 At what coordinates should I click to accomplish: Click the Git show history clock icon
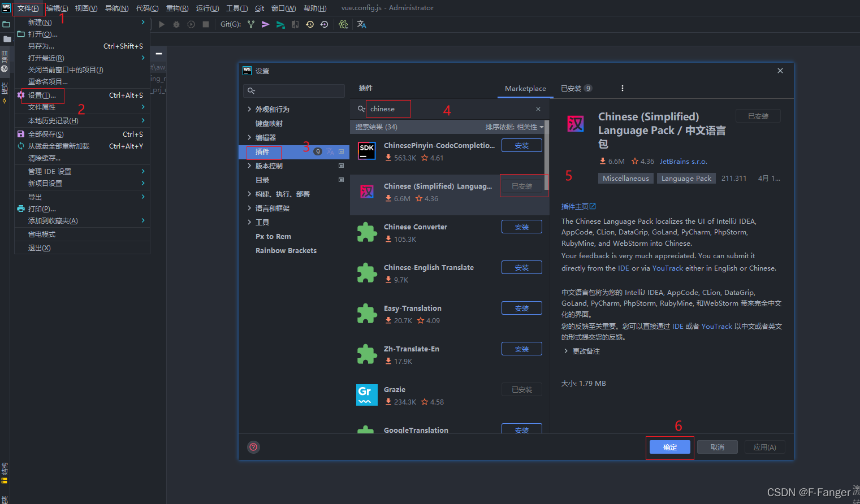[310, 24]
